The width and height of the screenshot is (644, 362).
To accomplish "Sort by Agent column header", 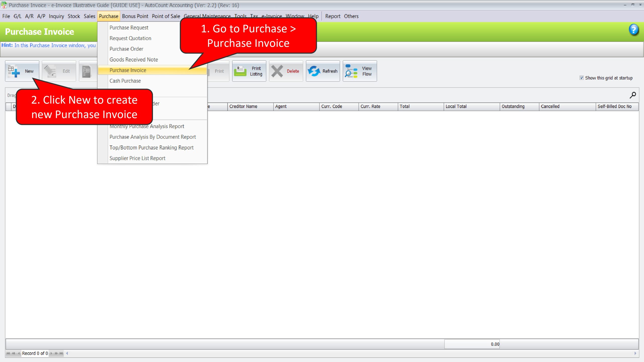I will pos(296,106).
